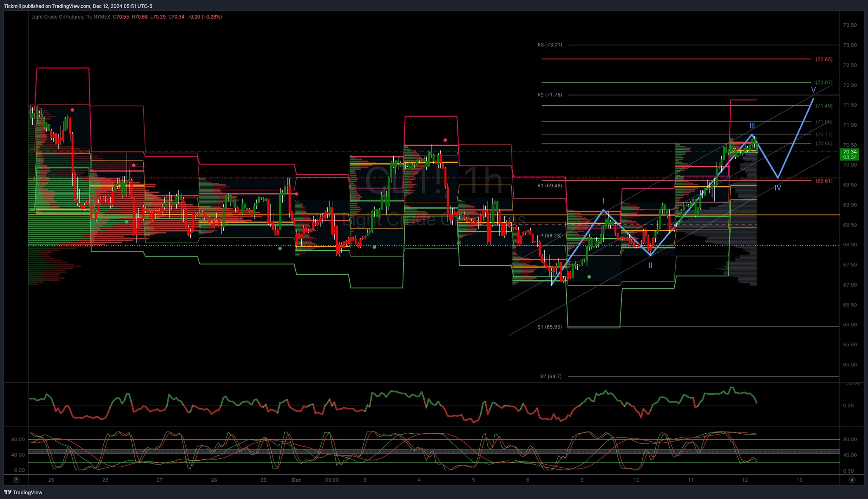Select the red (72.65) level label
The image size is (868, 499).
pos(824,59)
